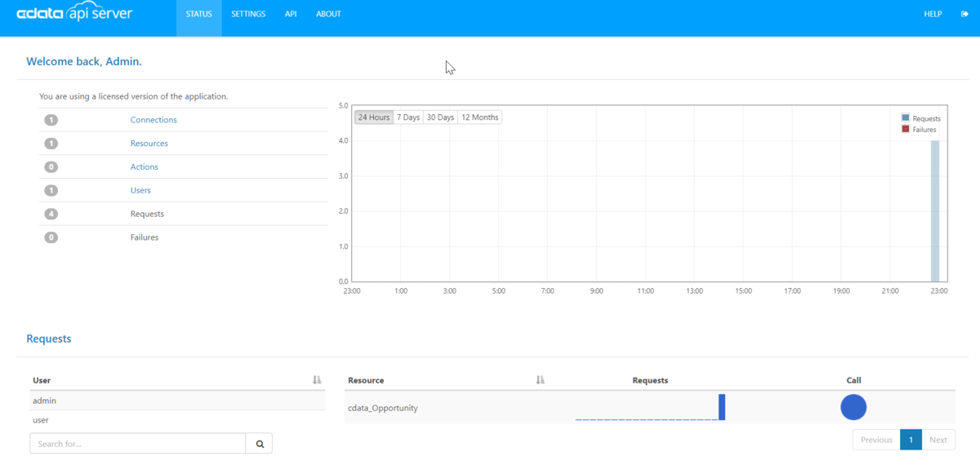Viewport: 980px width, 474px height.
Task: Click the Actions count badge
Action: click(x=51, y=167)
